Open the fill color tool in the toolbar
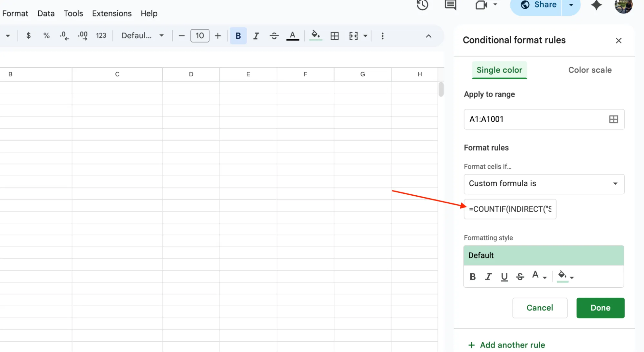Image resolution: width=644 pixels, height=352 pixels. (315, 36)
